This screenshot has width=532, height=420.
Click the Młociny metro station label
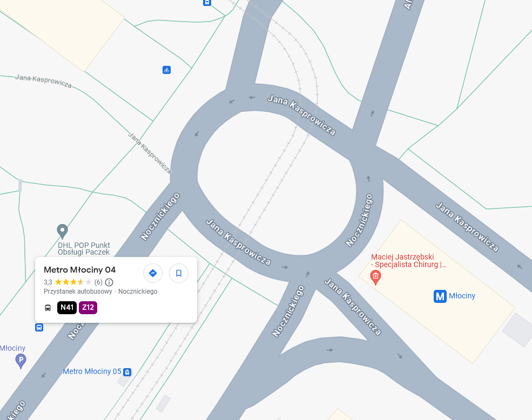462,296
